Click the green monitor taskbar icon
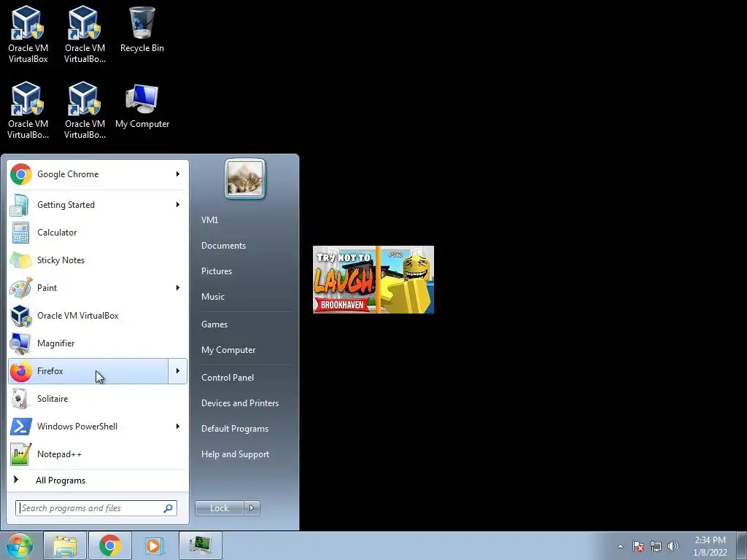 [x=200, y=545]
